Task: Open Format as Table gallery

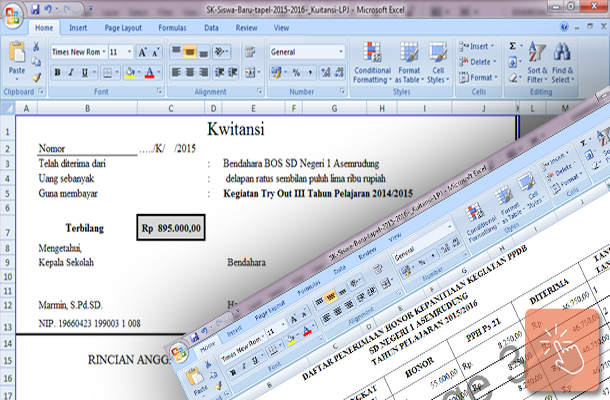Action: coord(409,62)
